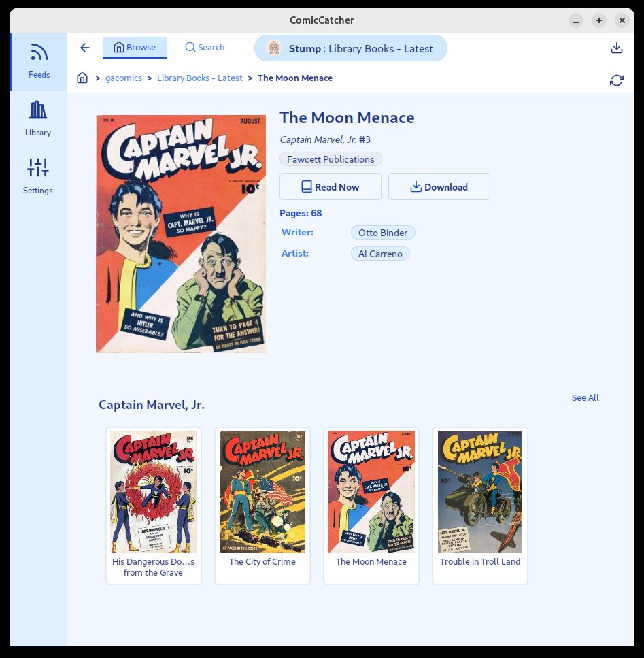The image size is (644, 658).
Task: Open the Library sidebar section
Action: click(38, 120)
